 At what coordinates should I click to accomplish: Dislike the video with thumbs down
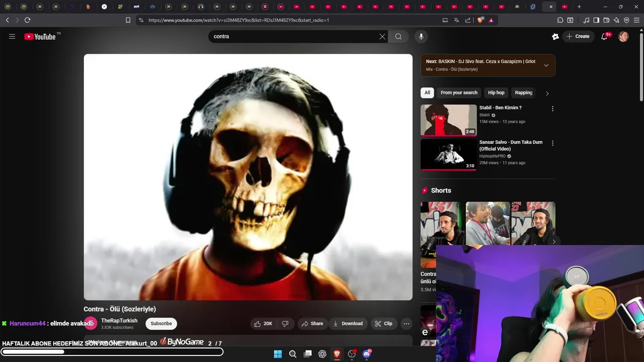285,324
